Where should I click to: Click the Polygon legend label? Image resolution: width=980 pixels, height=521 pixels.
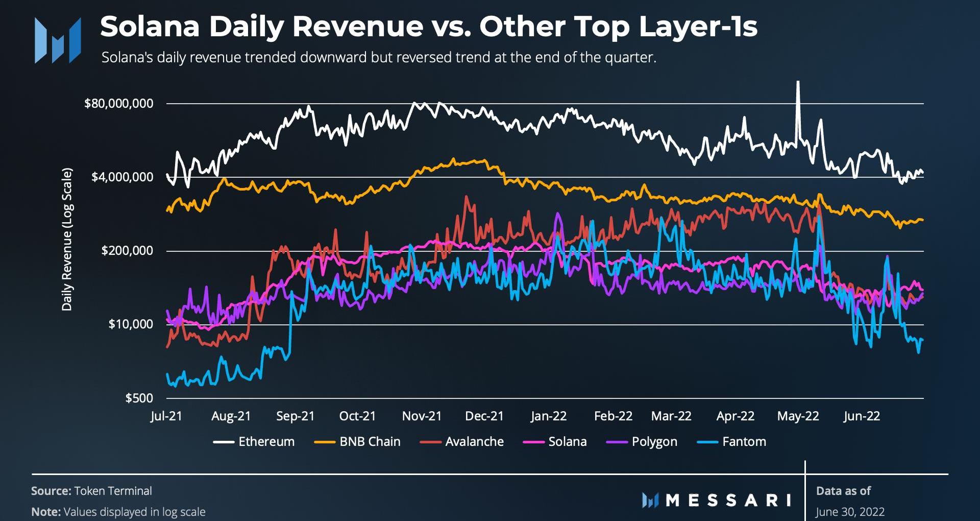click(654, 442)
